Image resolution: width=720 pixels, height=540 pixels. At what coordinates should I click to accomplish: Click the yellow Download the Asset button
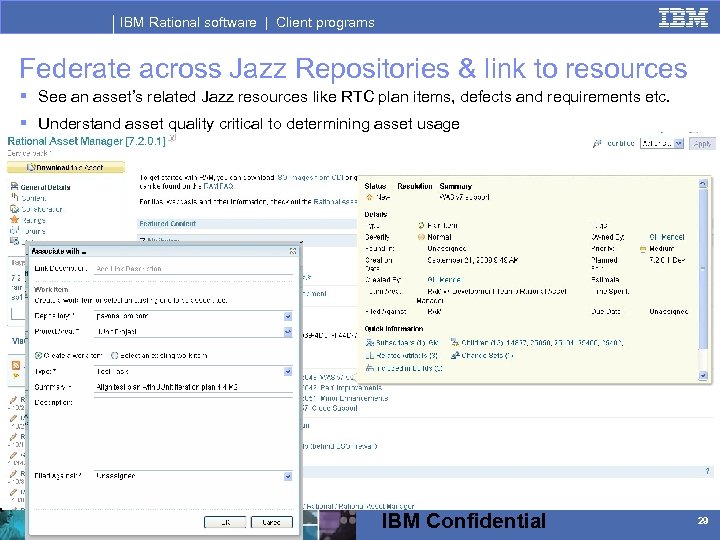pos(66,168)
